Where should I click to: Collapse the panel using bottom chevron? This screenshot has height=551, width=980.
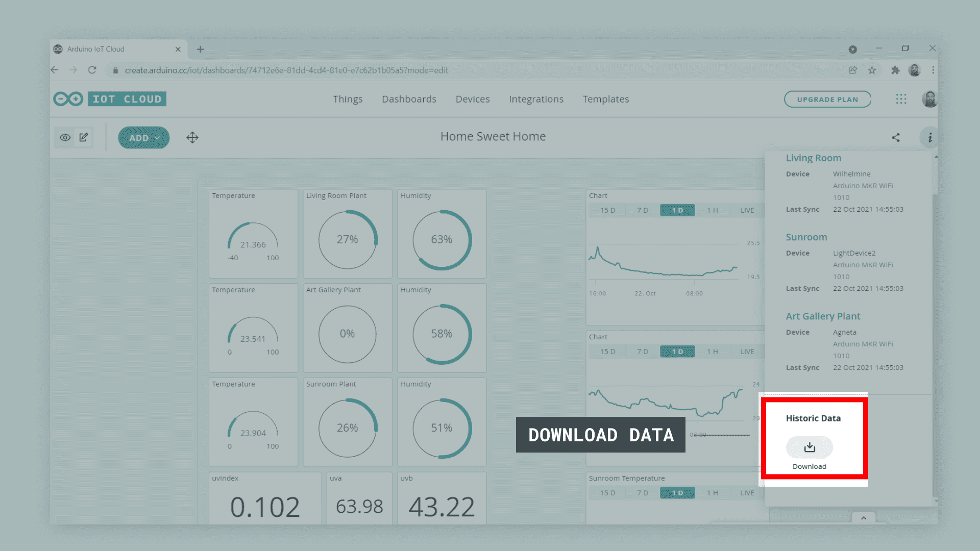864,518
